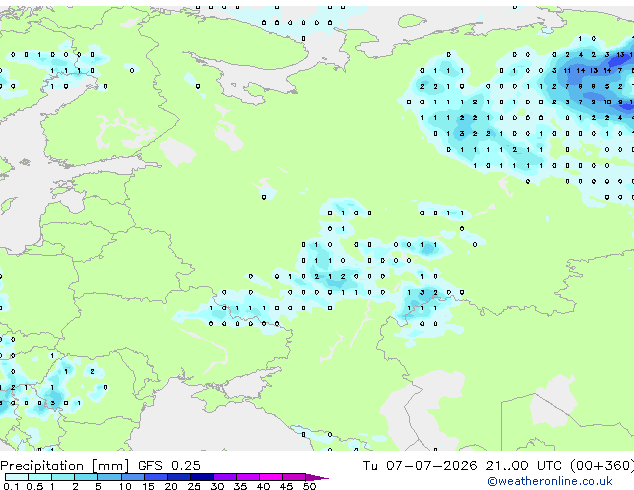634x490 pixels.
Task: Click the "Tu" weekday label
Action: pyautogui.click(x=370, y=466)
